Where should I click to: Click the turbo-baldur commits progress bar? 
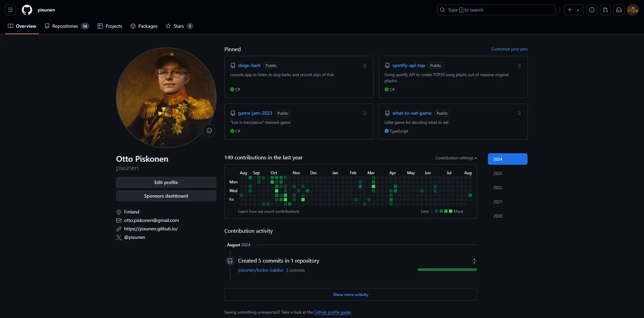click(x=447, y=270)
